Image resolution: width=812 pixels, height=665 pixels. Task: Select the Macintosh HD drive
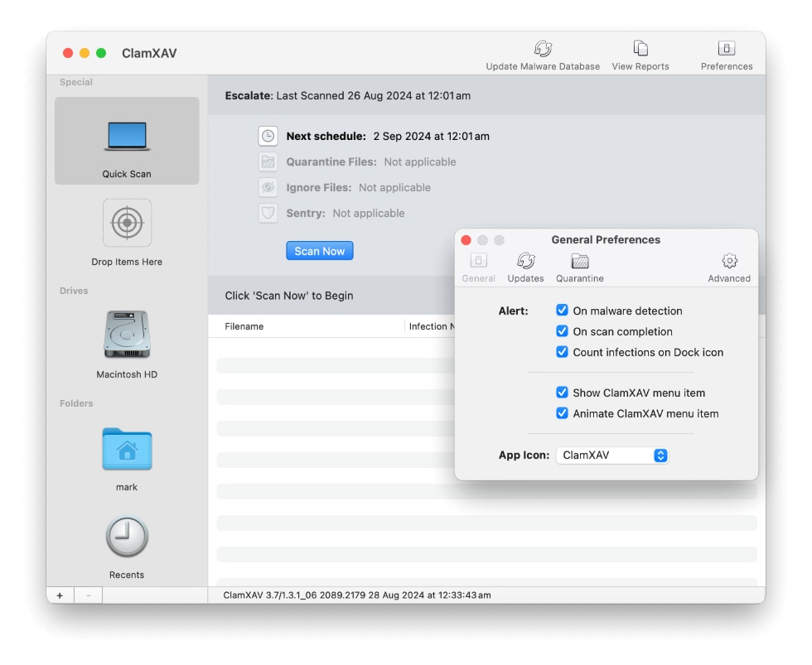[126, 335]
